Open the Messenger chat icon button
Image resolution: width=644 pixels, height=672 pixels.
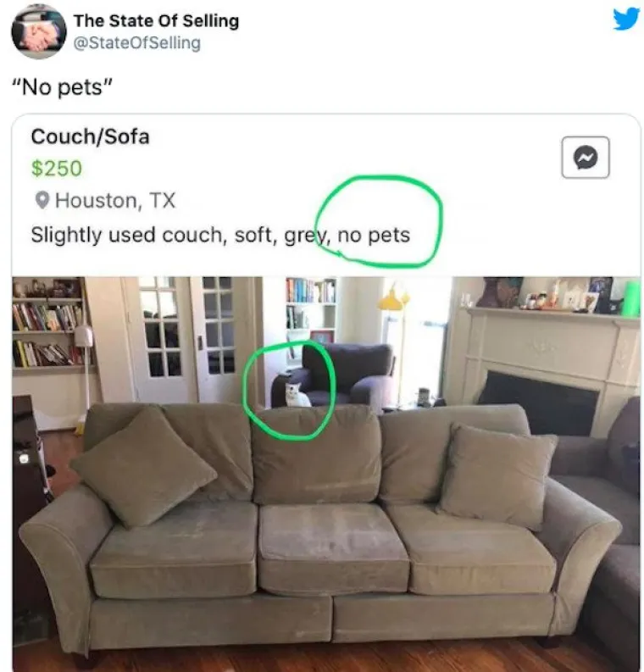(x=586, y=158)
